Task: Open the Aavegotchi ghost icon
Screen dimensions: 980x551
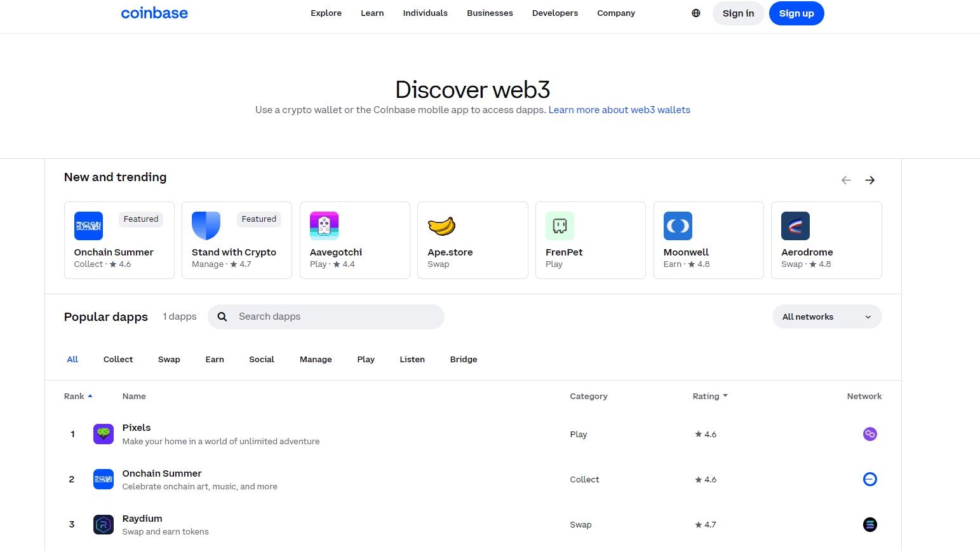Action: click(x=324, y=226)
